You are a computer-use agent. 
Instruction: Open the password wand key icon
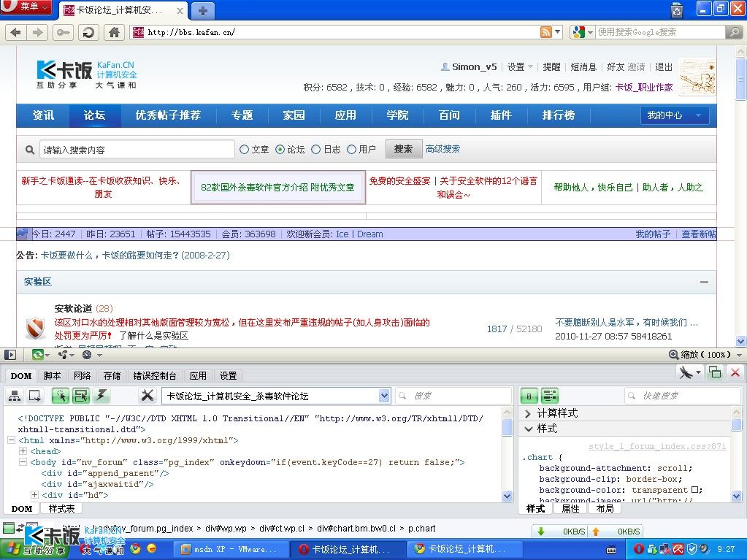pos(63,32)
